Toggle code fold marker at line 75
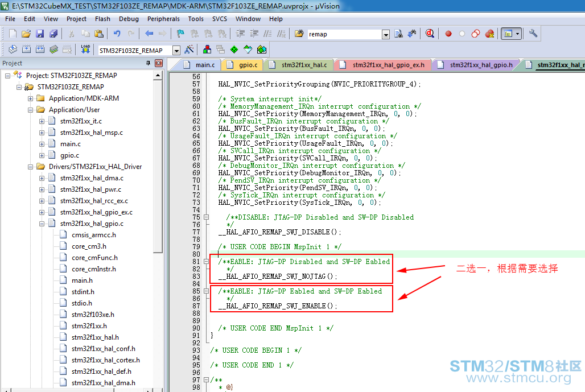Screen dimensions: 585x392 click(x=207, y=217)
